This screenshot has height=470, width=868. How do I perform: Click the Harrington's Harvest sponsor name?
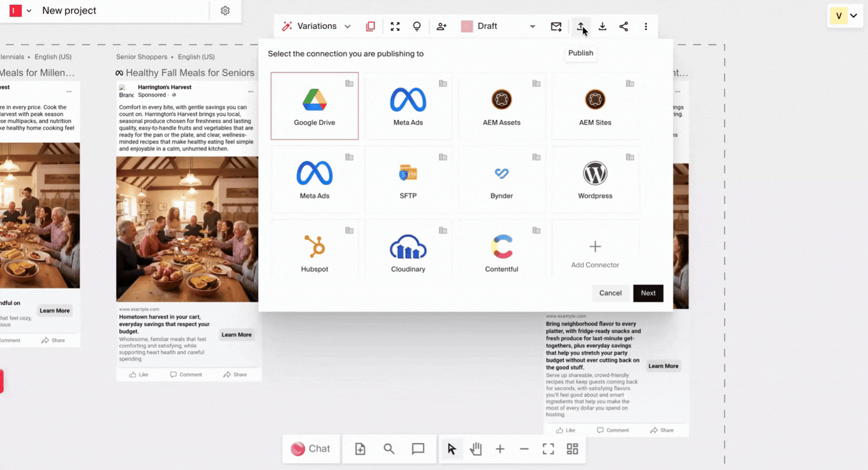(x=165, y=87)
